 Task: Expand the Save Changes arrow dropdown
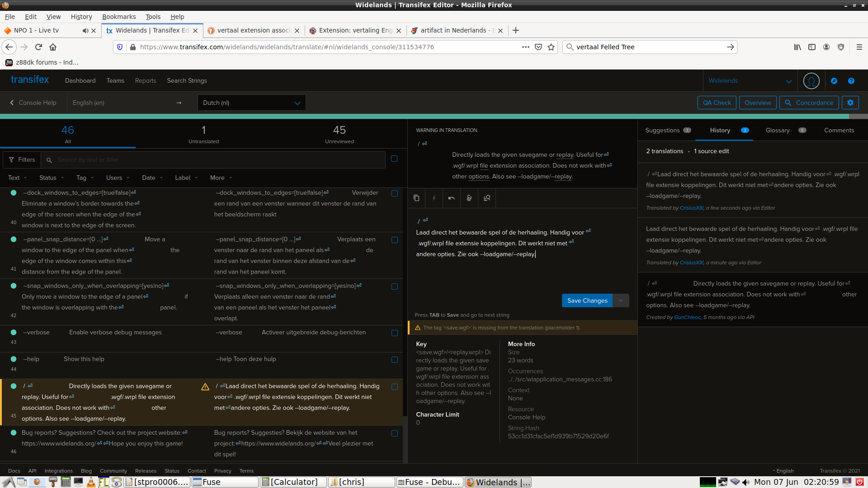click(x=621, y=300)
